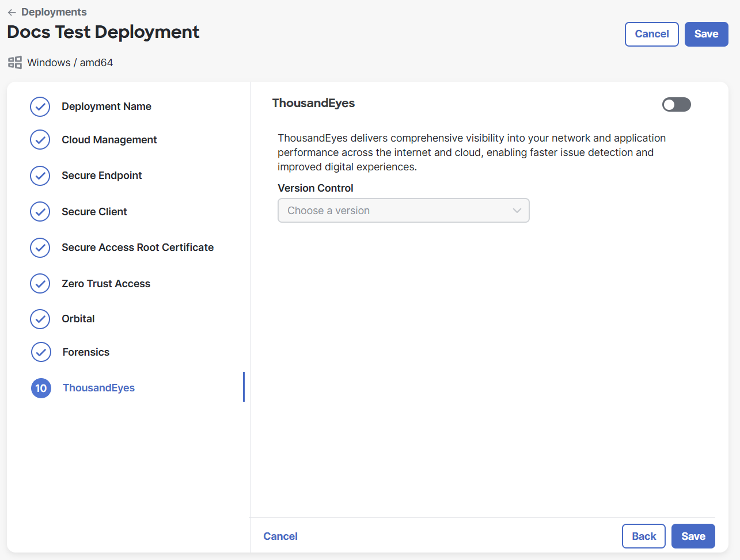The width and height of the screenshot is (740, 560).
Task: Click the Orbital step checkmark icon
Action: (x=40, y=319)
